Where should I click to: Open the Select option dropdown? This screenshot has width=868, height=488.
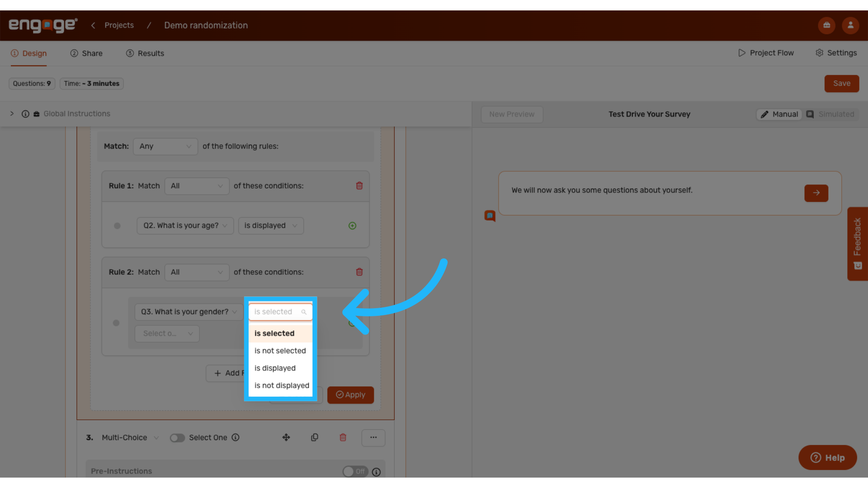coord(167,333)
